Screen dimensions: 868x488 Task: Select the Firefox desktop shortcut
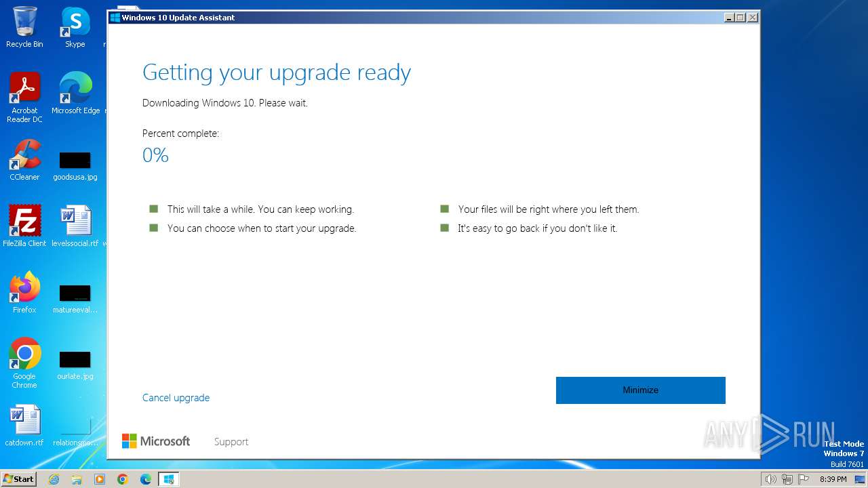tap(24, 293)
